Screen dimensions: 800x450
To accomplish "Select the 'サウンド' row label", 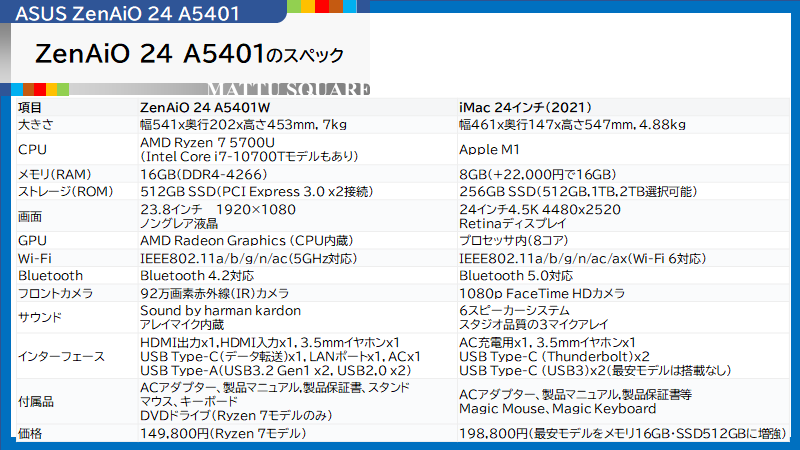I will [x=40, y=317].
